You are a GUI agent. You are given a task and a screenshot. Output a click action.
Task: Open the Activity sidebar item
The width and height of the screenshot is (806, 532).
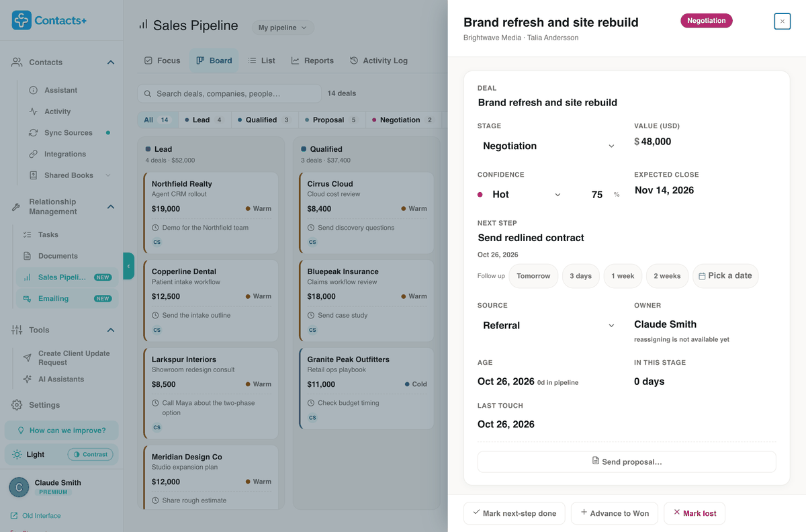point(57,112)
